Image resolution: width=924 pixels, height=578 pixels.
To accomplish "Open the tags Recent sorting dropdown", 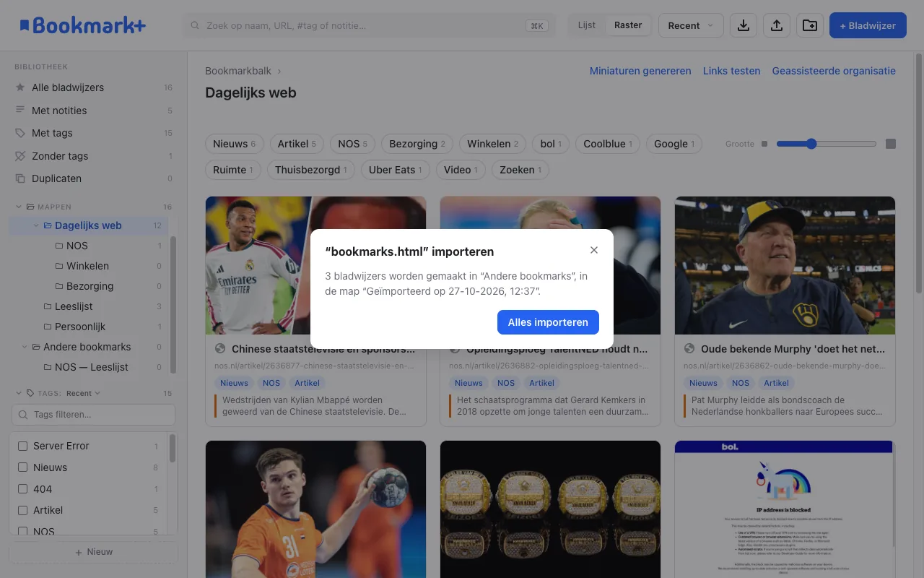I will [x=83, y=393].
